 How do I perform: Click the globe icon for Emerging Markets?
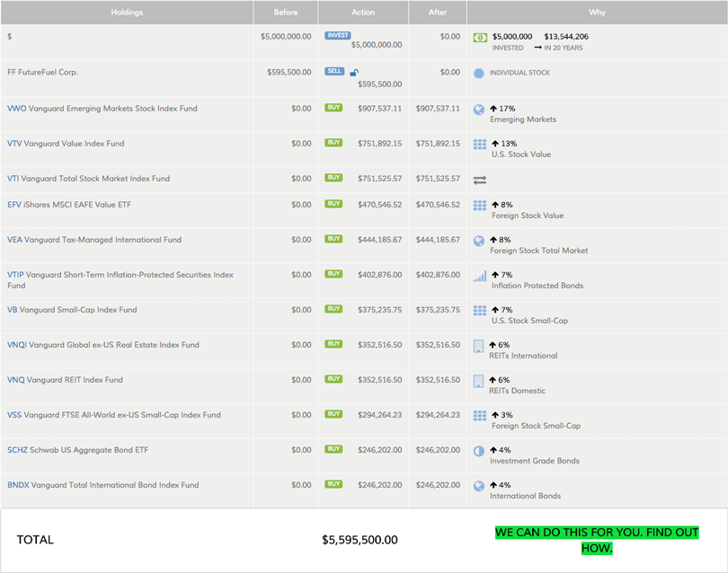click(479, 110)
